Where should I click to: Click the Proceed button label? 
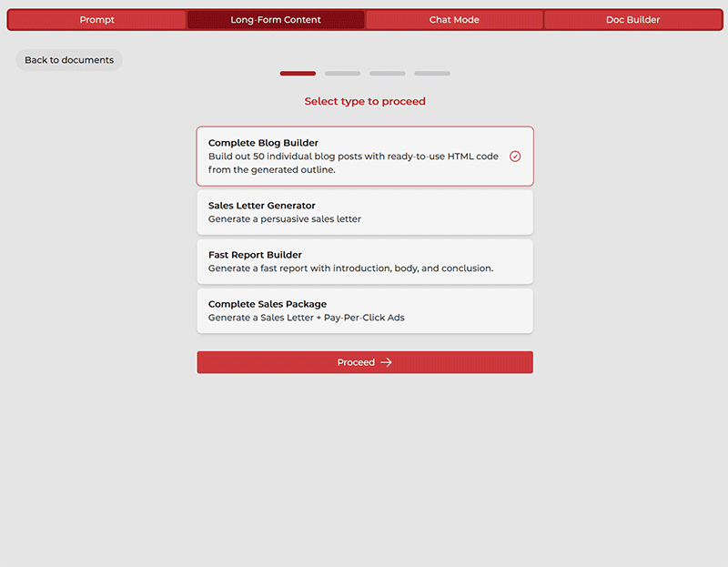356,362
